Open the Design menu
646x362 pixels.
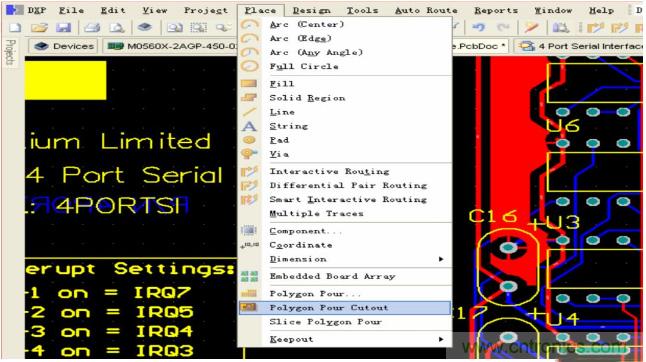click(311, 10)
